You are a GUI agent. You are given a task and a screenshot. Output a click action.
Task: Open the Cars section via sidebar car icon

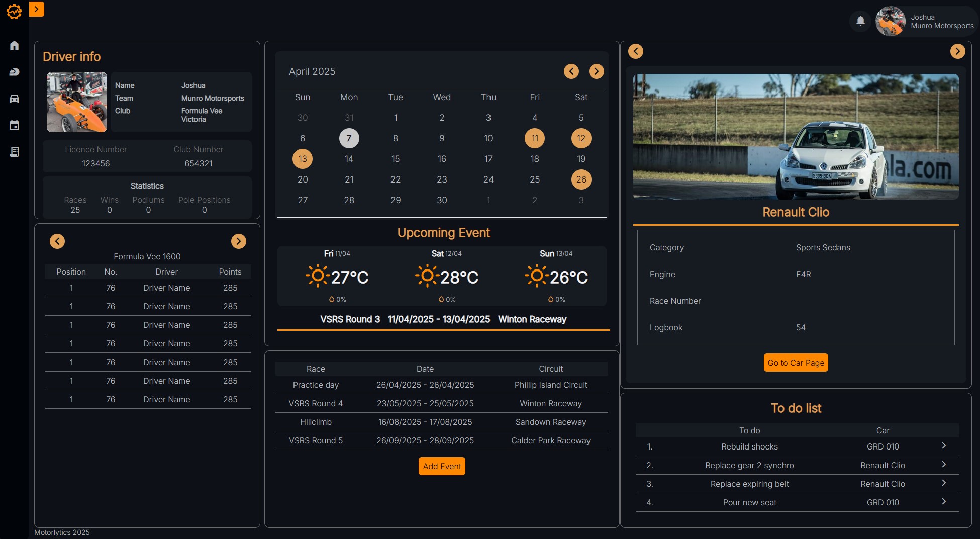[15, 99]
